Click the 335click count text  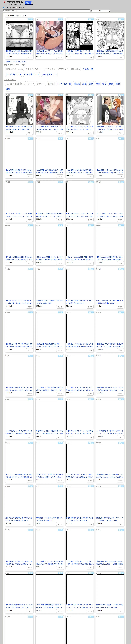pyautogui.click(x=39, y=219)
